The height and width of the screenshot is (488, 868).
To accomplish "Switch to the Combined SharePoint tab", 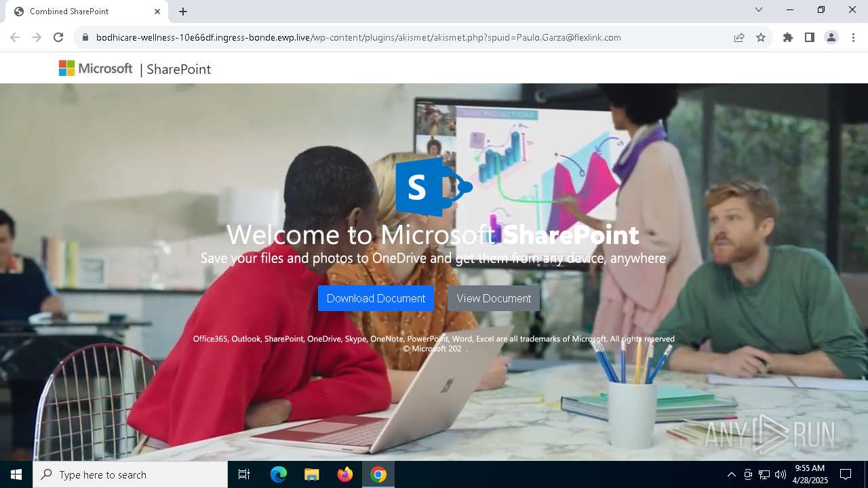I will pyautogui.click(x=87, y=12).
